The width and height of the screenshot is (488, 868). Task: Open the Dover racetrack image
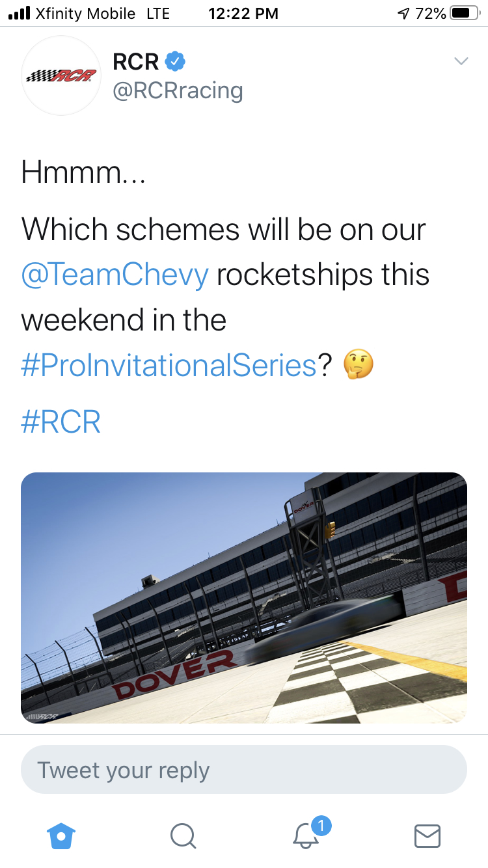pos(244,597)
